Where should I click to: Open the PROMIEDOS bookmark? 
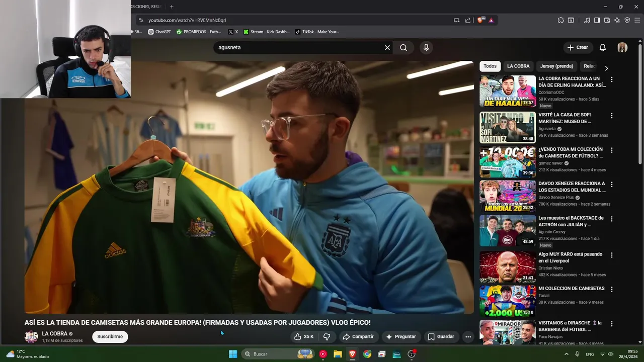pyautogui.click(x=199, y=32)
